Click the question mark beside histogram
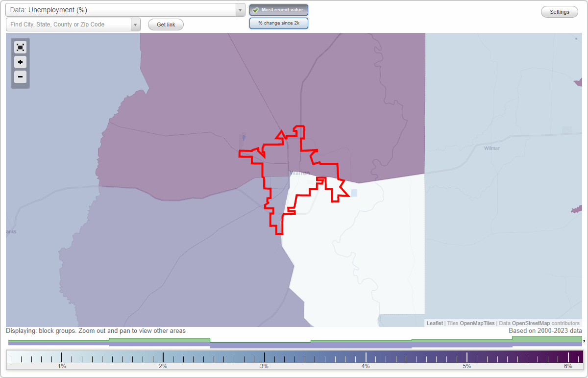 pos(584,341)
